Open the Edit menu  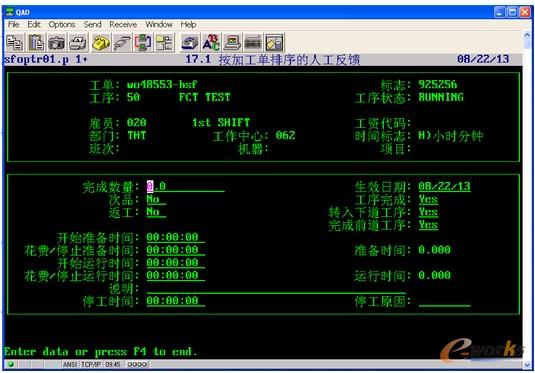[x=34, y=25]
